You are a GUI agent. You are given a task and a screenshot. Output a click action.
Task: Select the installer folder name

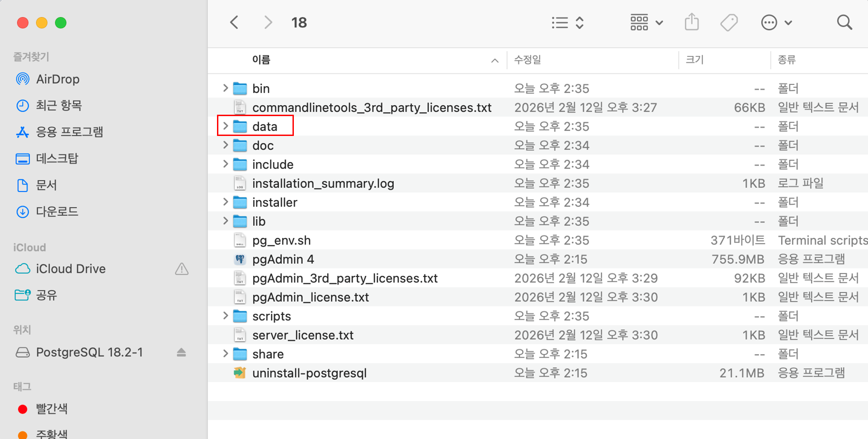[x=274, y=202]
